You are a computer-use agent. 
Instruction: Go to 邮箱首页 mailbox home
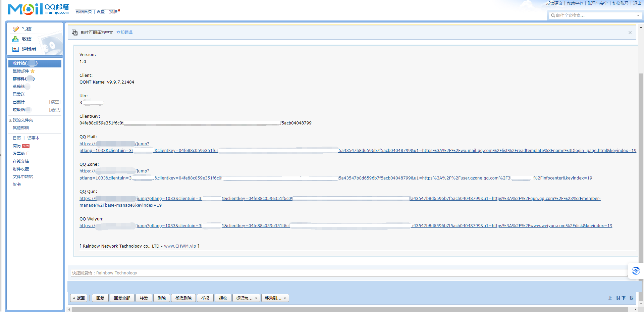click(x=84, y=12)
